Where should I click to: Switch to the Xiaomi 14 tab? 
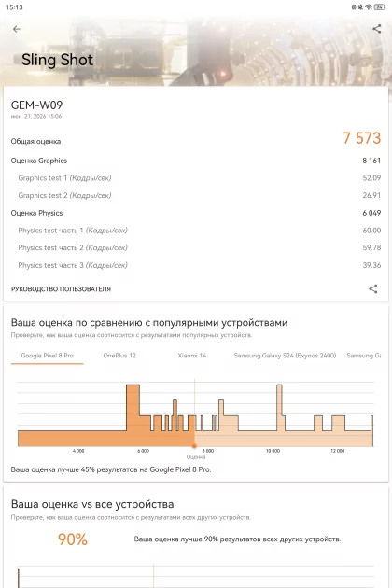tap(192, 356)
